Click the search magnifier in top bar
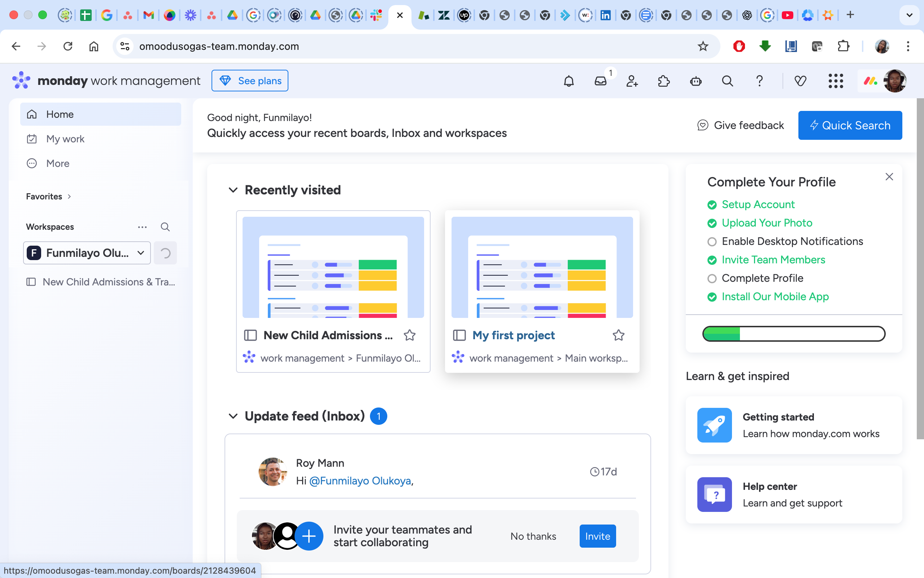 pos(727,81)
